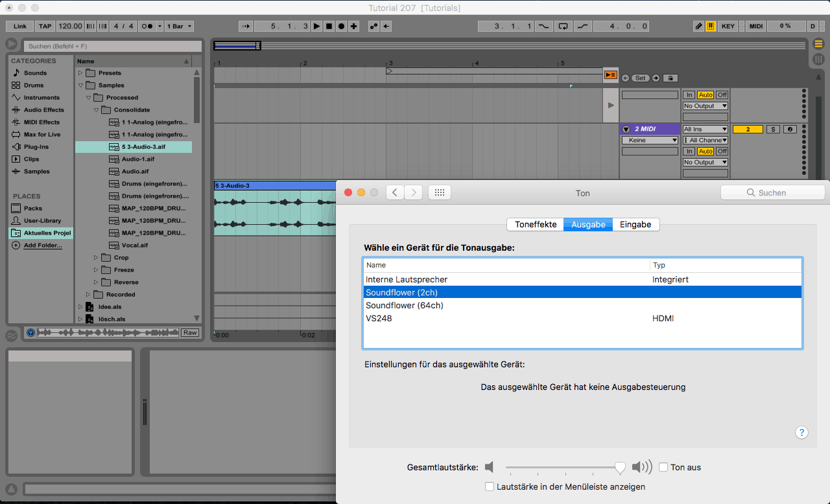The height and width of the screenshot is (504, 830).
Task: Click the TAP tempo button
Action: point(45,27)
